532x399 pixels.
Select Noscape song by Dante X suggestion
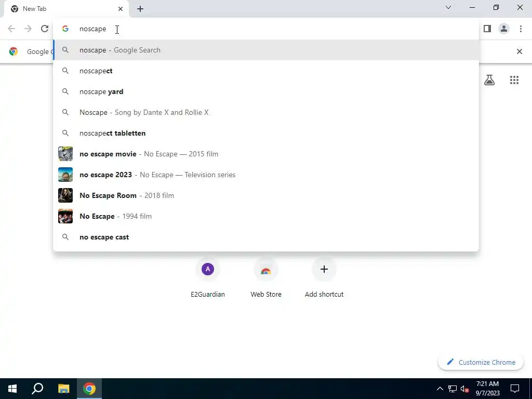(266, 112)
